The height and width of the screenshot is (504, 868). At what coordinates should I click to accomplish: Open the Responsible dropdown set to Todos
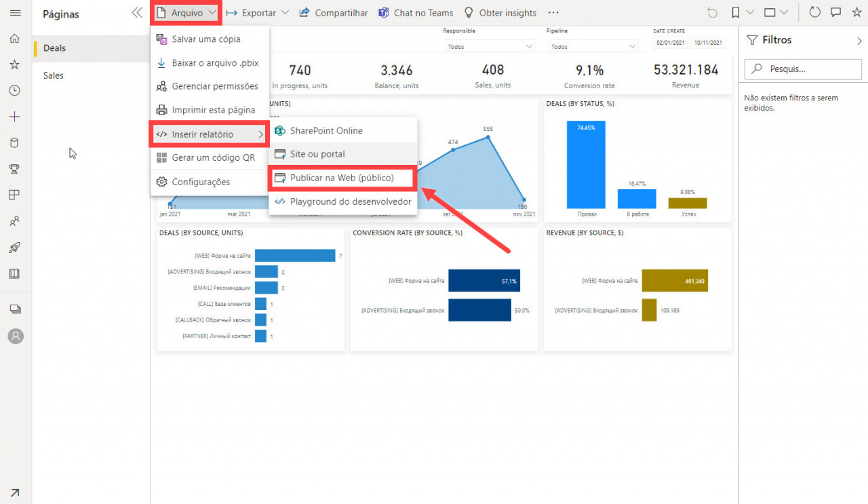[489, 45]
